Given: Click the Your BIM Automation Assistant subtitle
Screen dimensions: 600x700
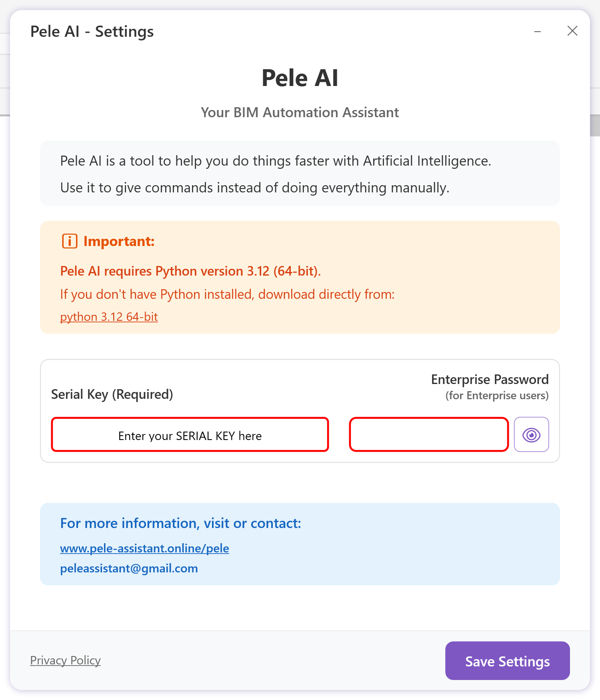Looking at the screenshot, I should [300, 112].
